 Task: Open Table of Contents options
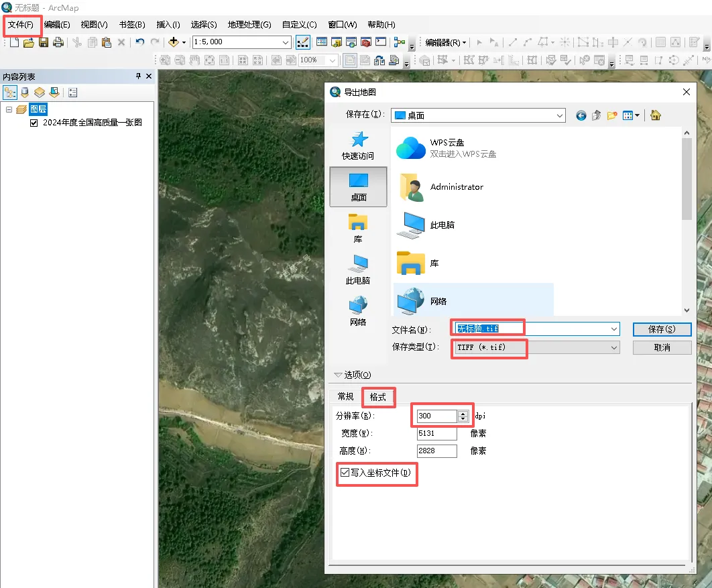click(x=72, y=93)
